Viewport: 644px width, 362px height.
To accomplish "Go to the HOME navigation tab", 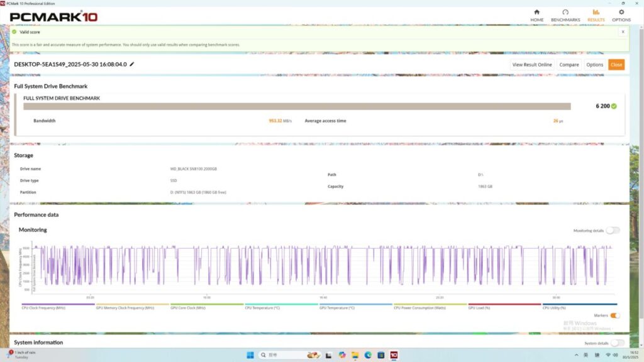I will 536,16.
